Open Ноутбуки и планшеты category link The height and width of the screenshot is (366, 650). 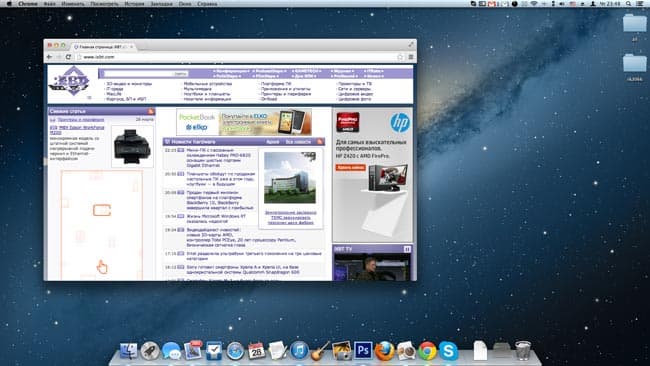[207, 94]
